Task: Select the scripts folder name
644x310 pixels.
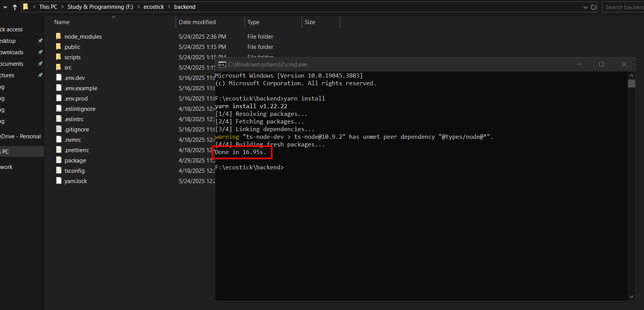Action: point(73,57)
